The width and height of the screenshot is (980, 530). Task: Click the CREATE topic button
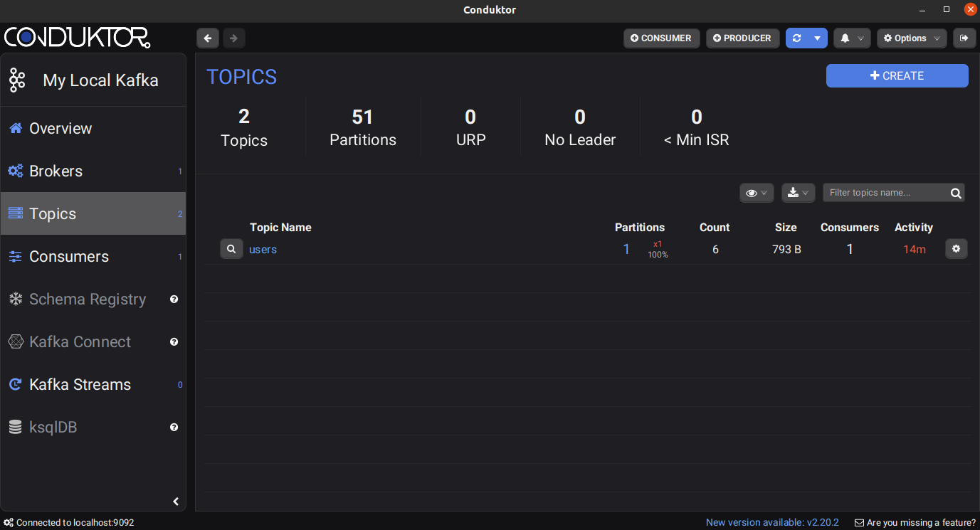click(897, 76)
